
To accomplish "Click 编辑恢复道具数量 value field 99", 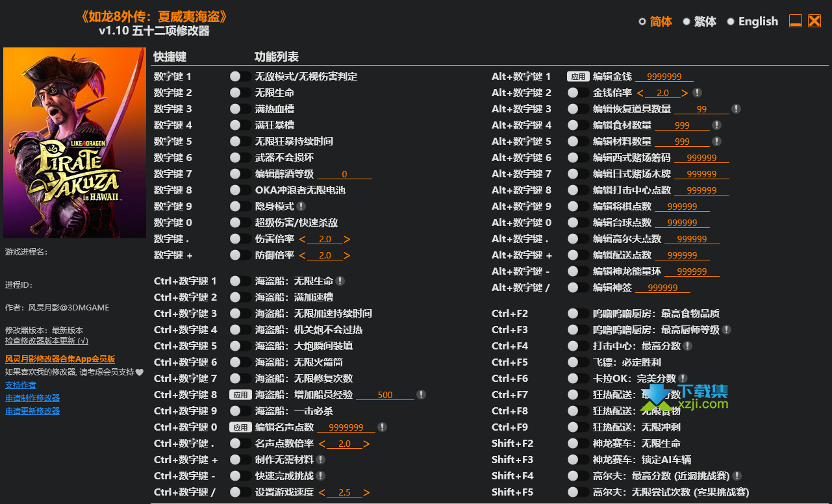I will pos(701,109).
